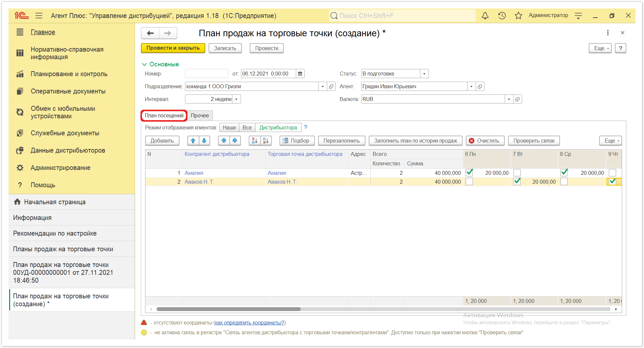Click scrollbar right arrow of table
This screenshot has height=348, width=644.
coord(616,309)
